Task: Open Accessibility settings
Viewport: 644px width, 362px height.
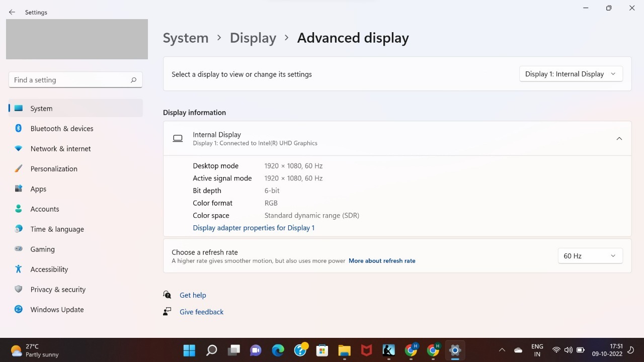Action: 49,269
